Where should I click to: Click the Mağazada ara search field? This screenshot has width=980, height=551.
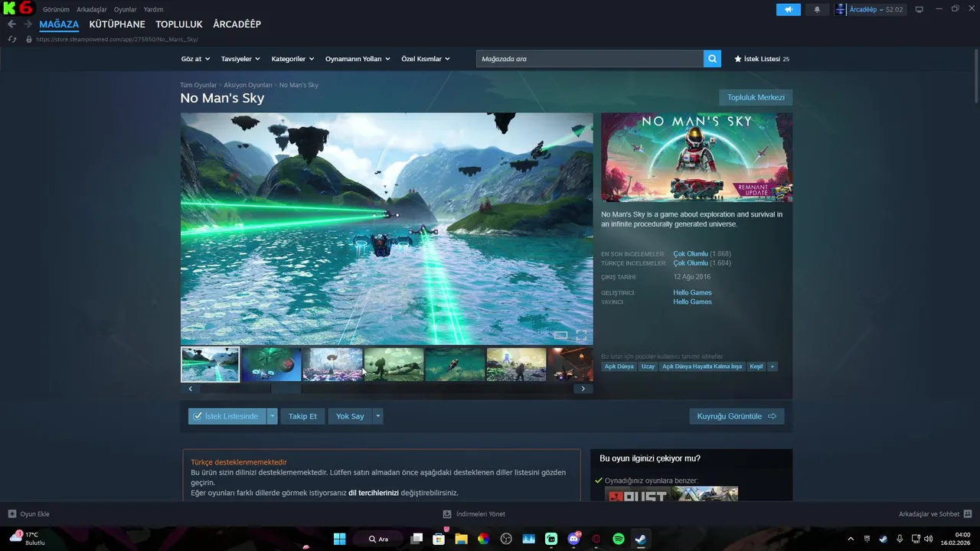coord(590,59)
